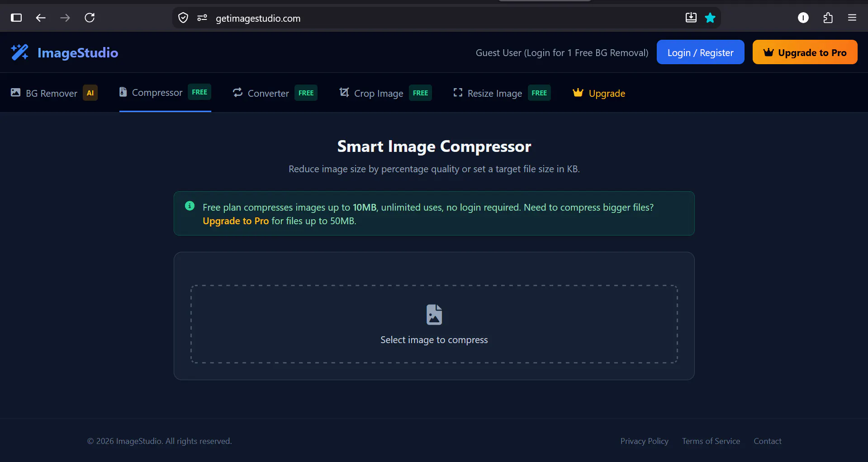The image size is (868, 462).
Task: Click the Login / Register button
Action: pyautogui.click(x=700, y=52)
